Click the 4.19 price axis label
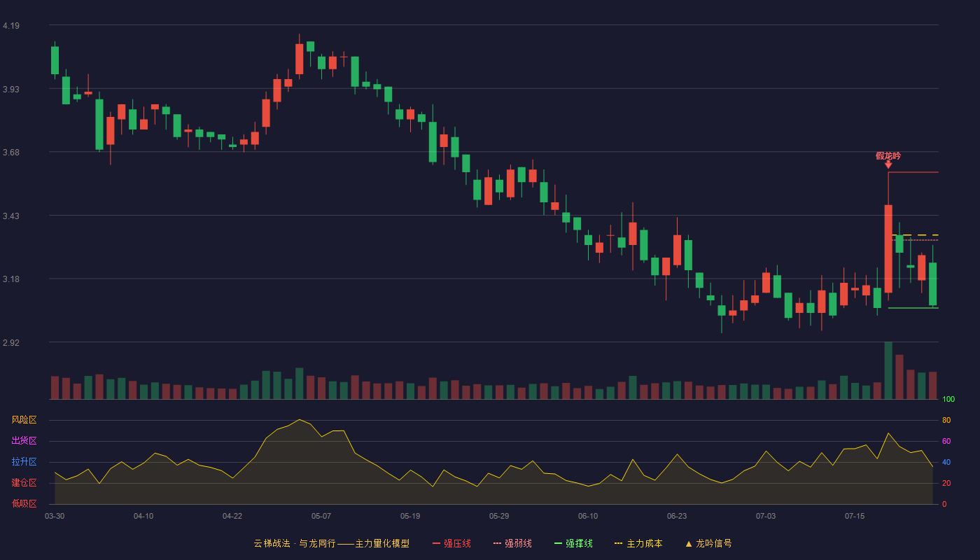This screenshot has width=980, height=560. click(x=11, y=26)
